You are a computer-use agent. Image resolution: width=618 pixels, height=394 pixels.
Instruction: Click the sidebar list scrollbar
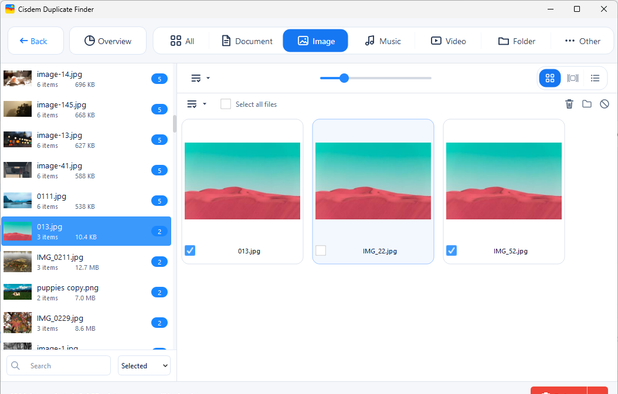[x=175, y=124]
